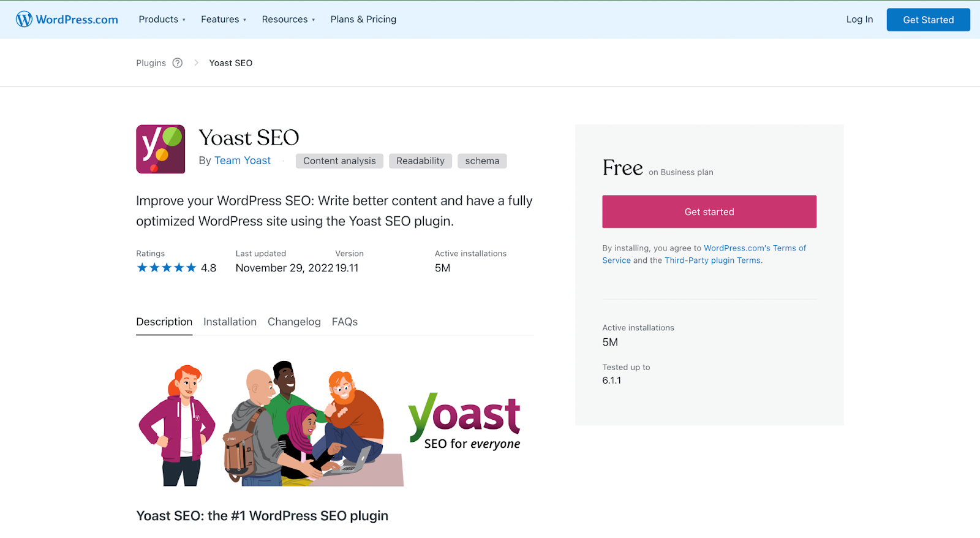Screen dimensions: 980x538
Task: Expand the Products dropdown menu
Action: coord(162,20)
